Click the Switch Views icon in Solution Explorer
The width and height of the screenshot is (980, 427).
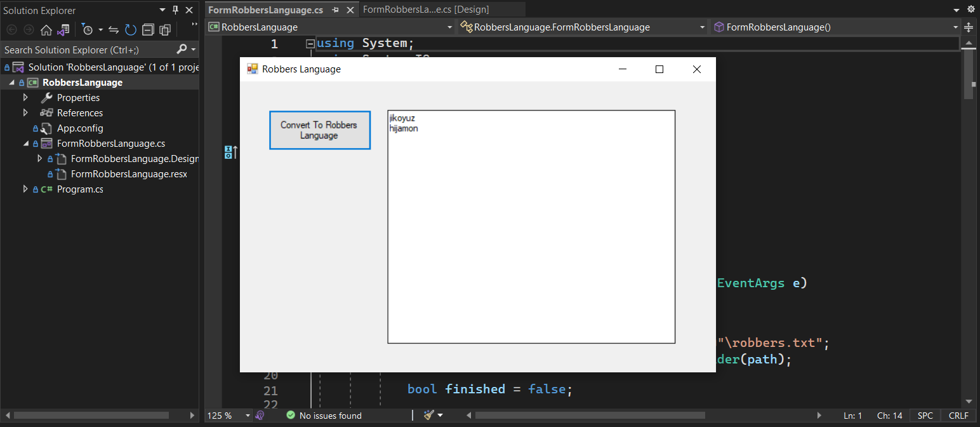pos(62,29)
